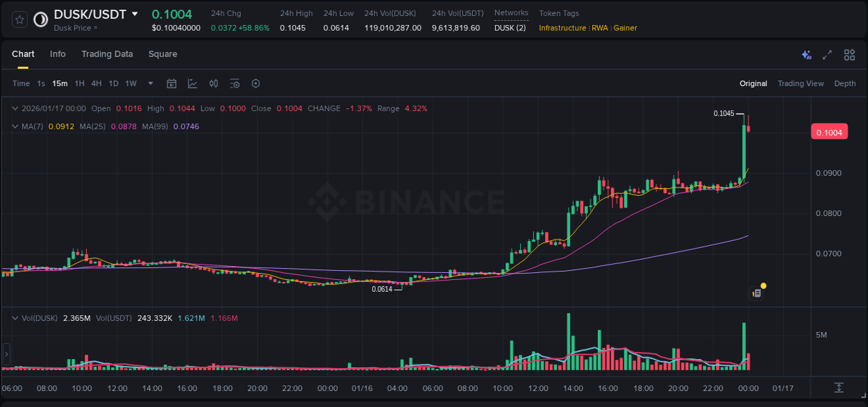868x407 pixels.
Task: Open the Dusk Price link
Action: point(71,28)
